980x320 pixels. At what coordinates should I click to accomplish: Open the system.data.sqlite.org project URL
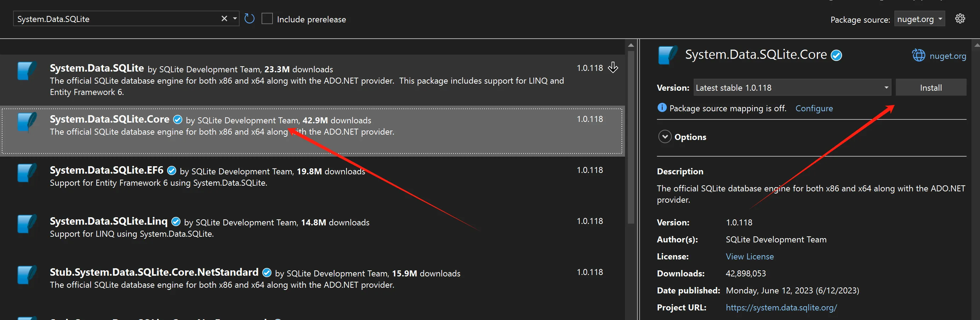tap(781, 308)
